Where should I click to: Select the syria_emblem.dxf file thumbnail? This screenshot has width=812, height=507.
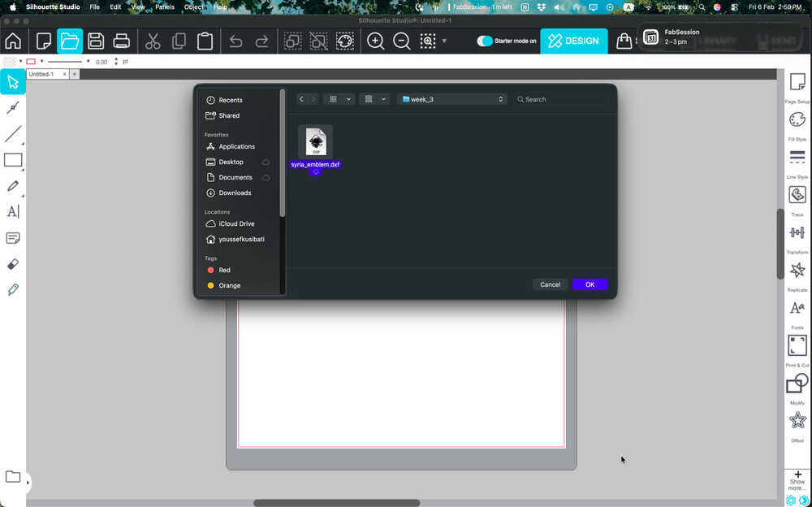[x=315, y=141]
